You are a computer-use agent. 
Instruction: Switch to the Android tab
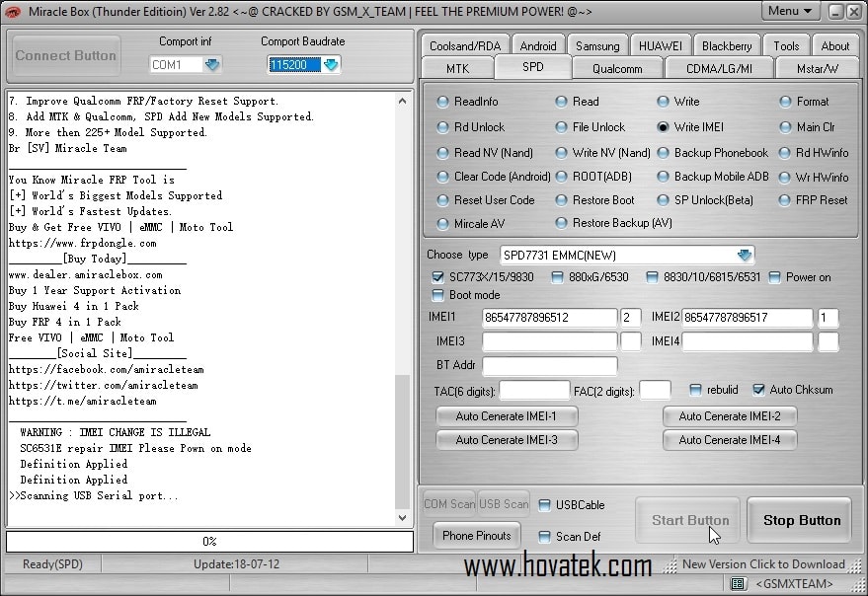coord(538,46)
